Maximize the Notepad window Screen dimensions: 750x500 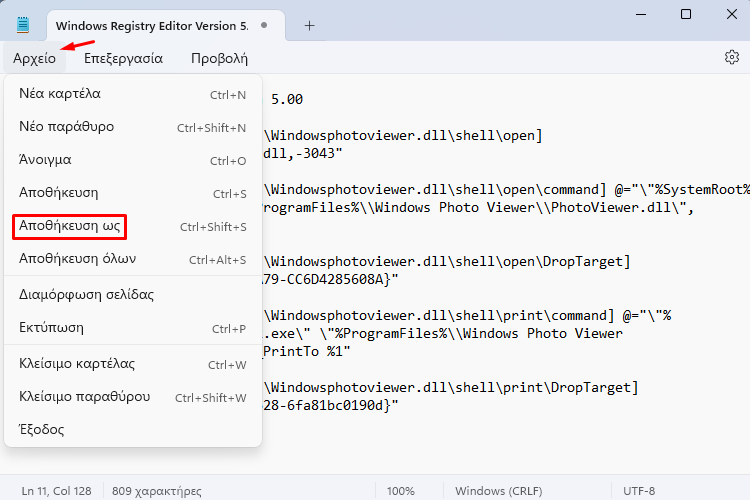[x=686, y=14]
